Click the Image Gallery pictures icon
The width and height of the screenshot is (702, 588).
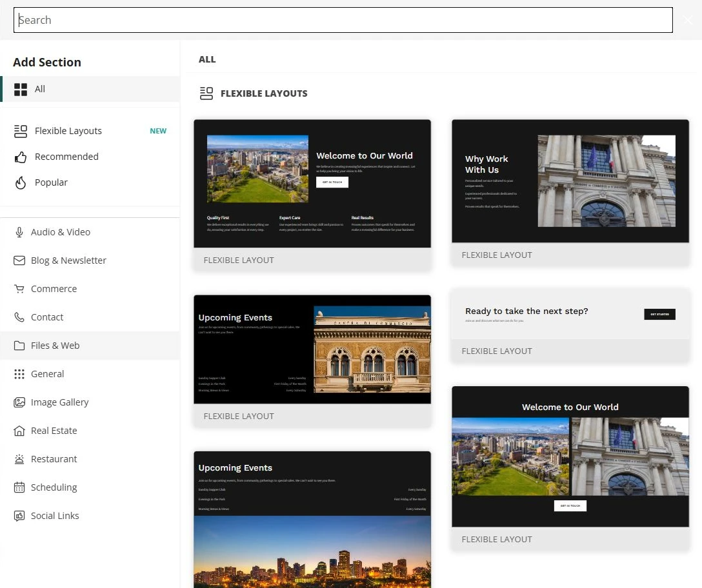pyautogui.click(x=19, y=402)
